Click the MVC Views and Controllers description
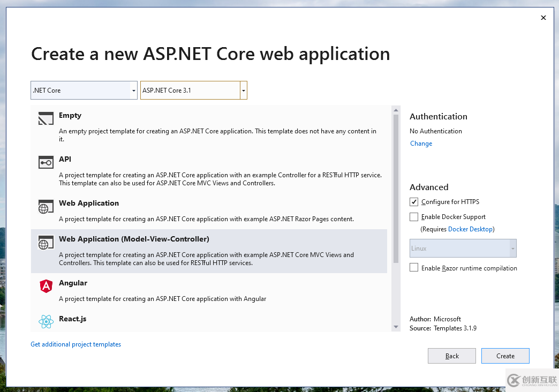Viewport: 559px width, 392px height. (x=207, y=259)
